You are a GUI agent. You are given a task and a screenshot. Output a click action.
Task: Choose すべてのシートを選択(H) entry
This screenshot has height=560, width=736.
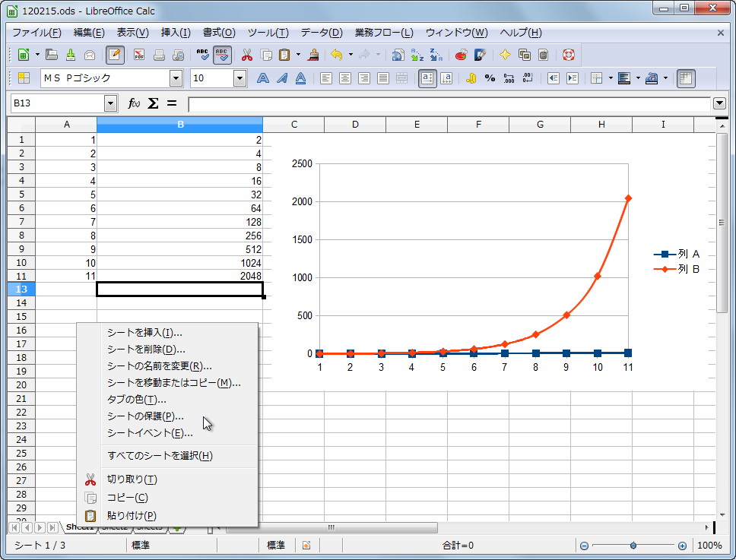[160, 455]
